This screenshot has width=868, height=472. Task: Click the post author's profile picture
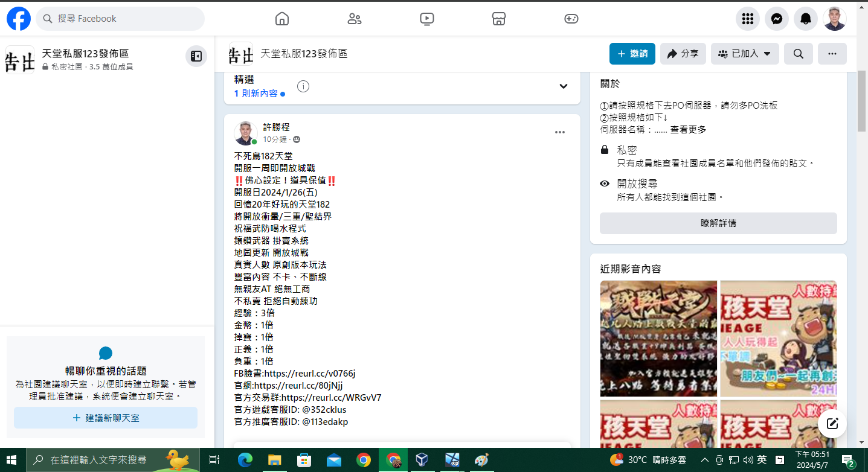(x=246, y=133)
